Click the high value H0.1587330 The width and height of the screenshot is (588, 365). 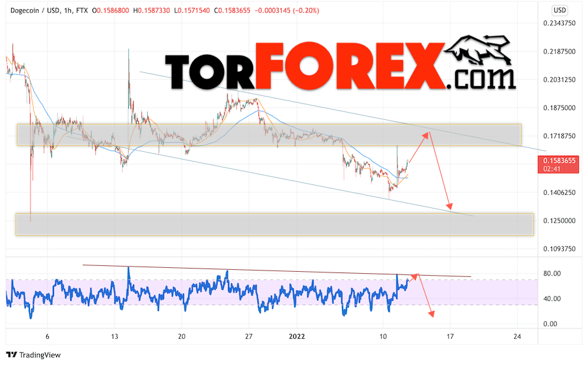click(x=152, y=10)
